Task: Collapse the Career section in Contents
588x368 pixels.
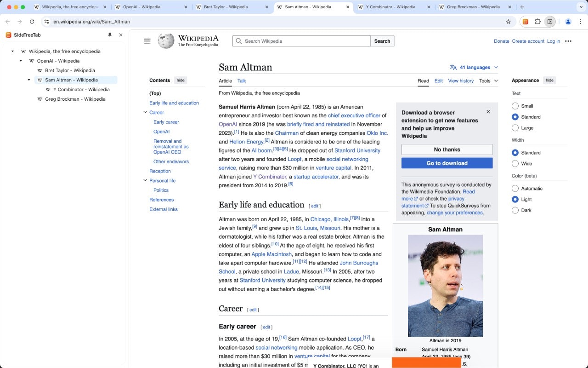Action: pos(145,112)
